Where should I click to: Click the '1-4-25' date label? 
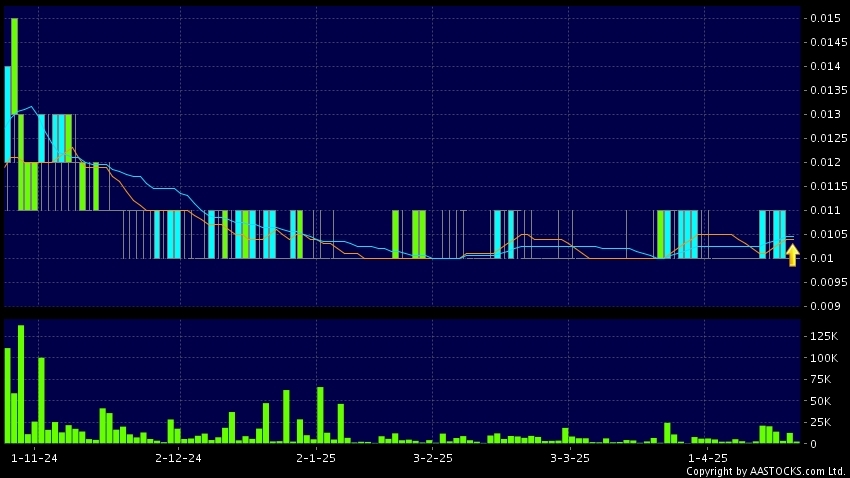[707, 458]
